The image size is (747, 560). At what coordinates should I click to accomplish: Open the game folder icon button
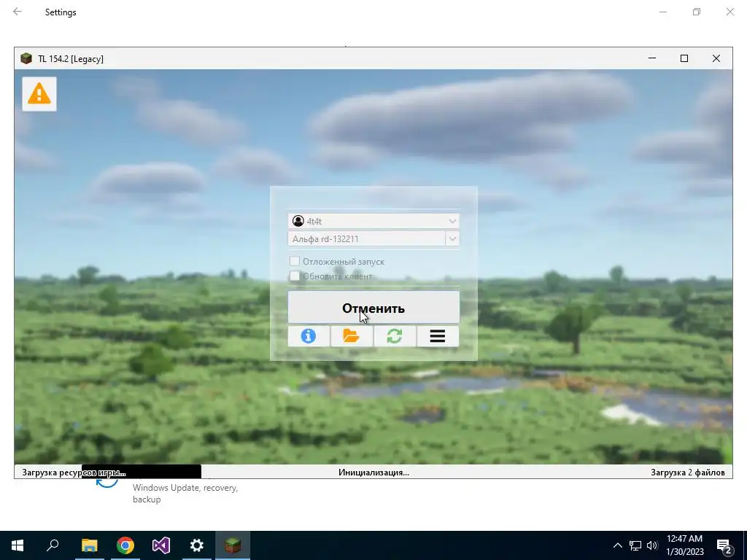[x=352, y=336]
